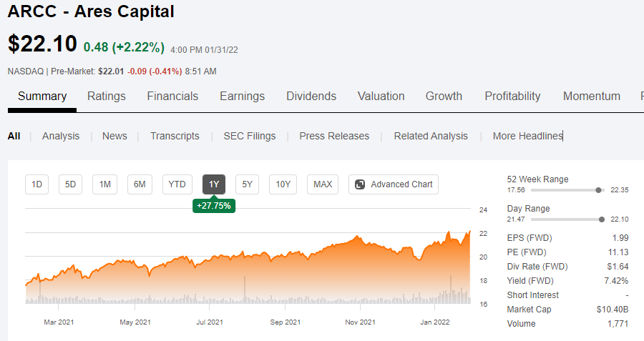Click the Jan 2022 axis label

[435, 322]
